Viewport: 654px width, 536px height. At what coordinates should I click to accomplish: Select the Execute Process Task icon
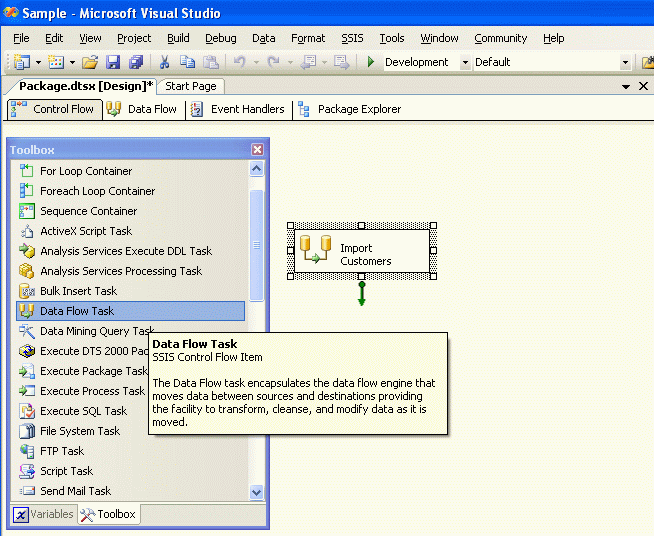27,391
